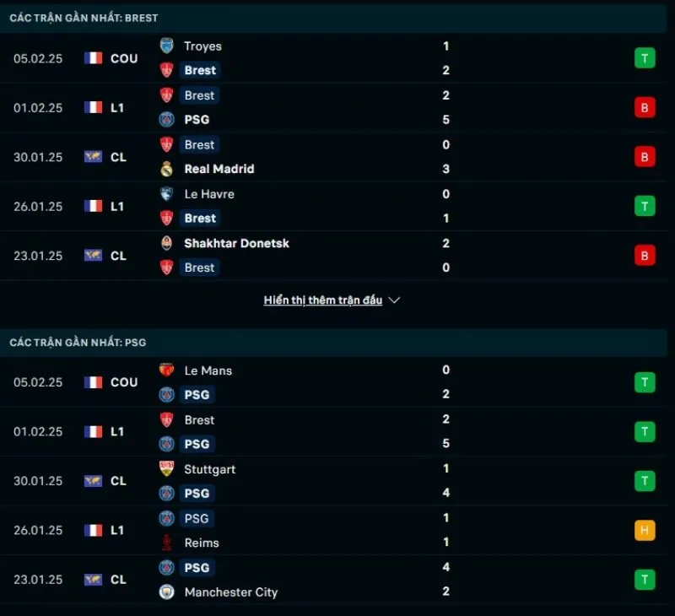The height and width of the screenshot is (616, 675).
Task: Toggle the orange H badge for PSG vs Reims
Action: coord(644,531)
